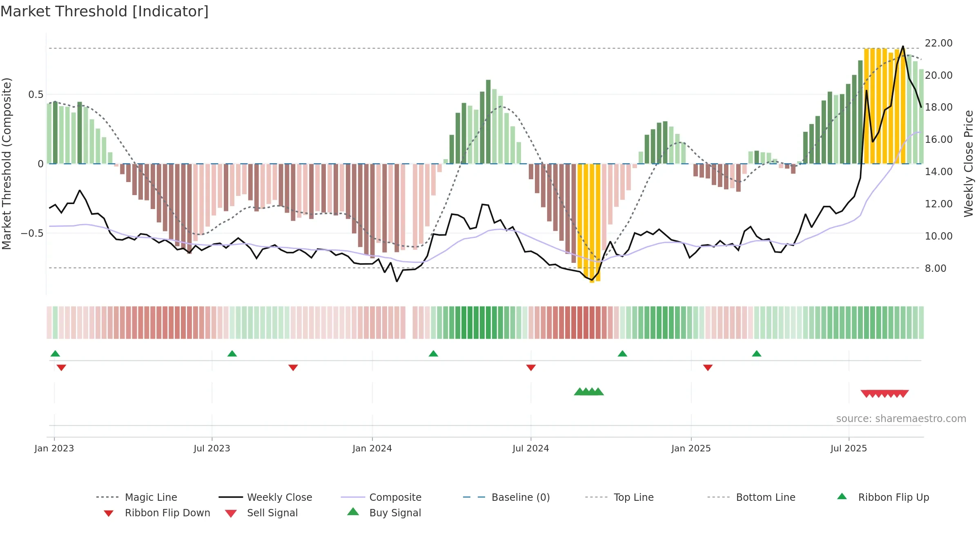The height and width of the screenshot is (551, 980).
Task: Click the red Sell Signal legend triangle
Action: click(231, 513)
